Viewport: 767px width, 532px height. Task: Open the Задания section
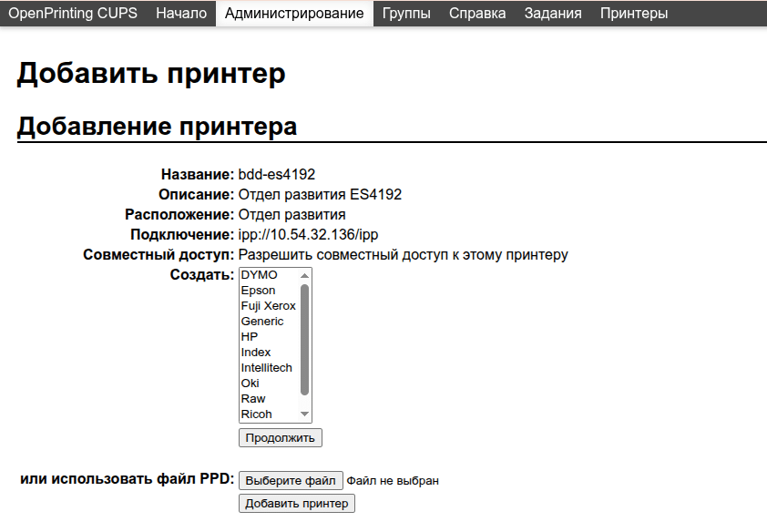553,14
